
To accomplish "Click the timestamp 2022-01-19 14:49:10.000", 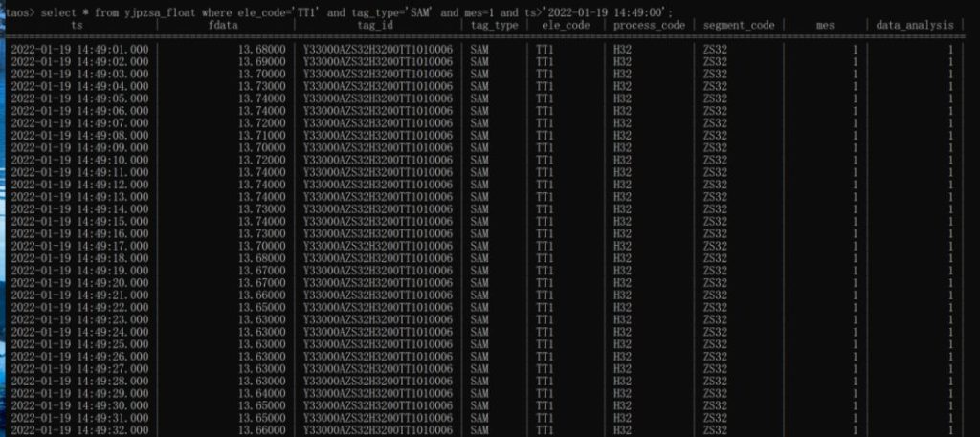I will (80, 160).
